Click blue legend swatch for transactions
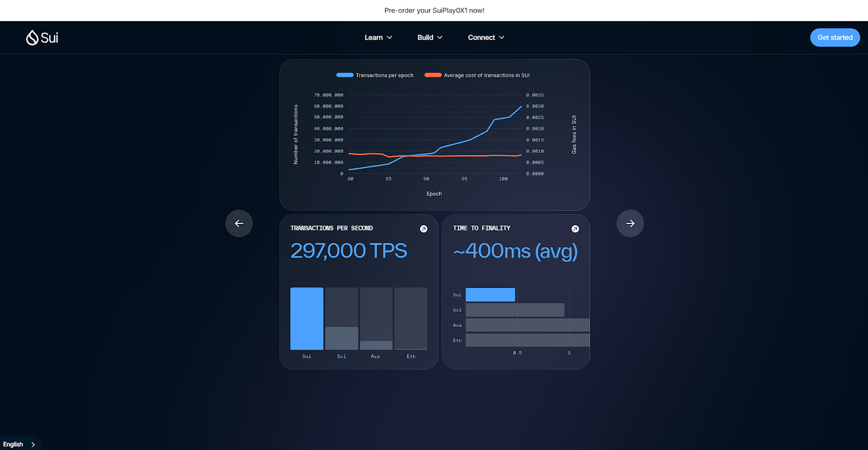Screen dimensions: 868x450 coord(345,75)
